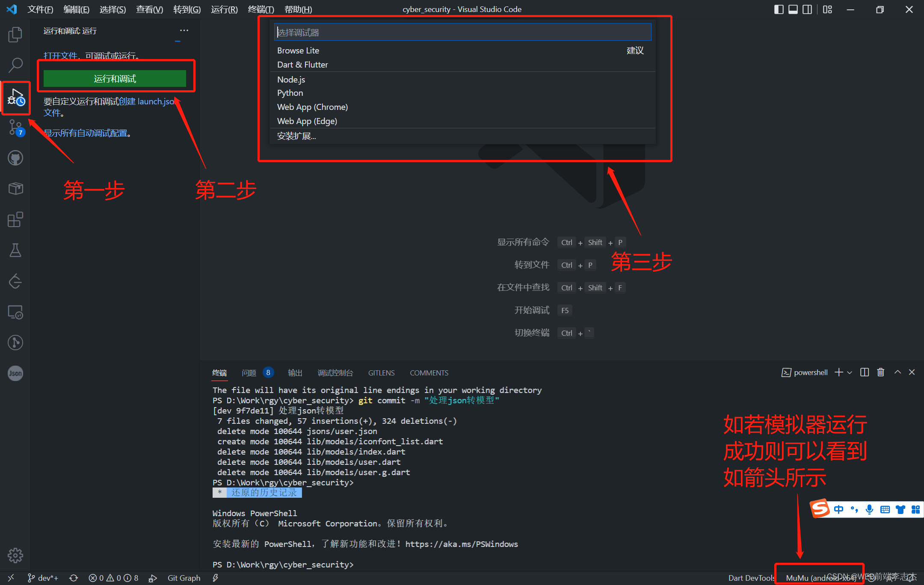The image size is (924, 585).
Task: Open the 文件(F) menu
Action: pyautogui.click(x=40, y=9)
